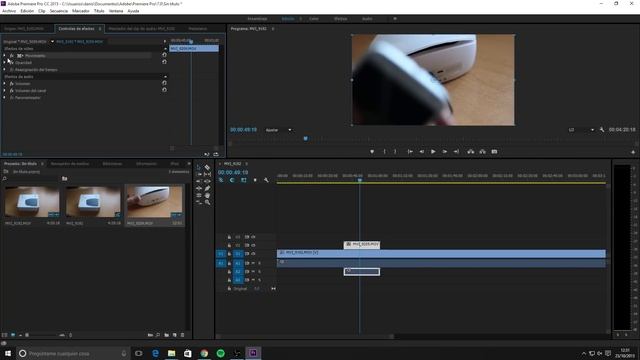This screenshot has height=360, width=640.
Task: Toggle Snap in the timeline
Action: (232, 180)
